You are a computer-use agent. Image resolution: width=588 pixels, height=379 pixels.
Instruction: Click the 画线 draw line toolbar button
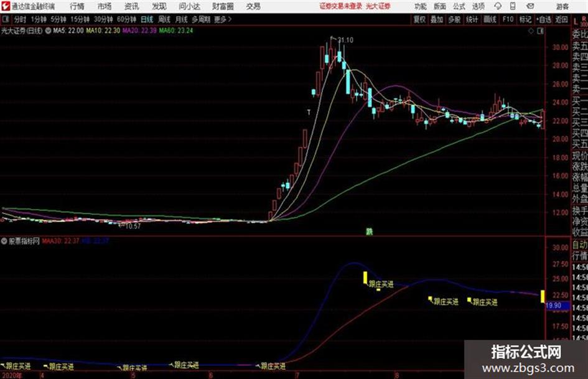pyautogui.click(x=490, y=19)
